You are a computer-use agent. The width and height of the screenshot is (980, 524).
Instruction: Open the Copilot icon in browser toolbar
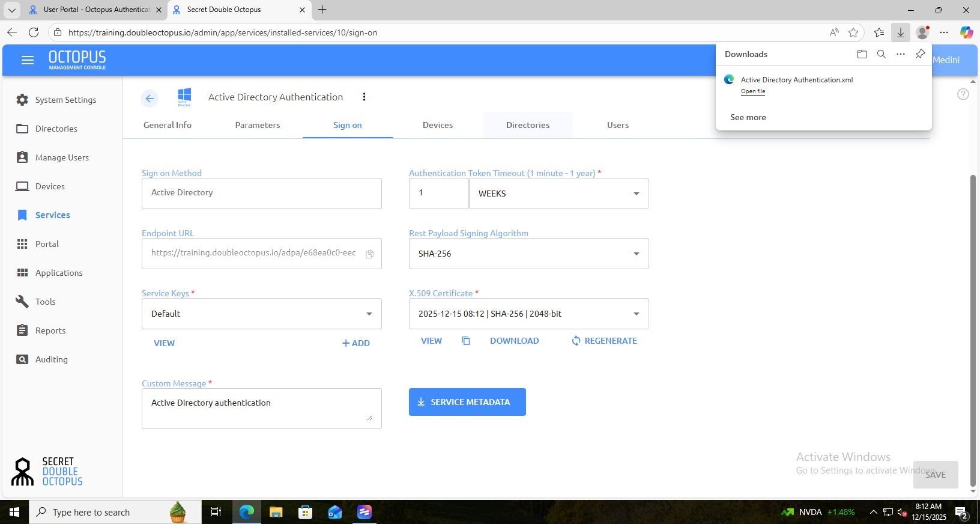tap(966, 32)
